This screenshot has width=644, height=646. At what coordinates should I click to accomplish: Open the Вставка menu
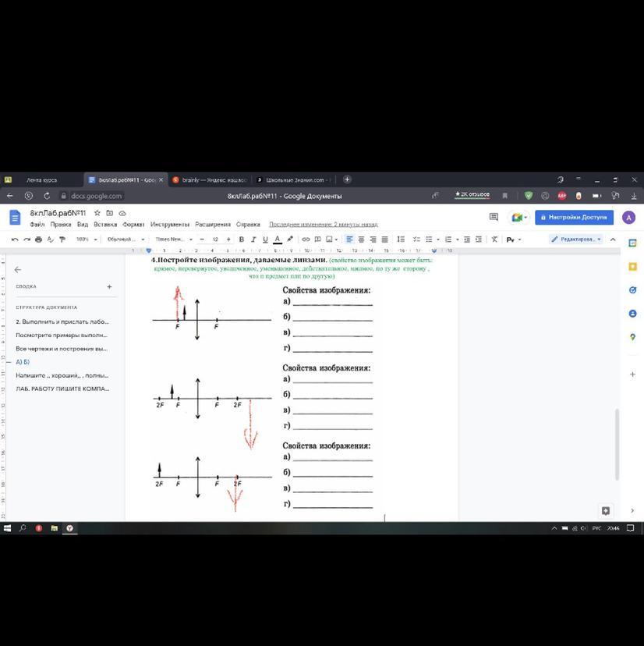point(105,225)
